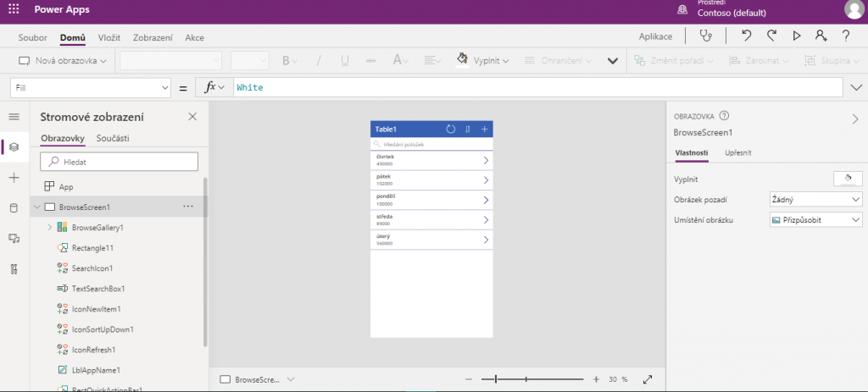Switch to the Upřesnit tab

737,152
